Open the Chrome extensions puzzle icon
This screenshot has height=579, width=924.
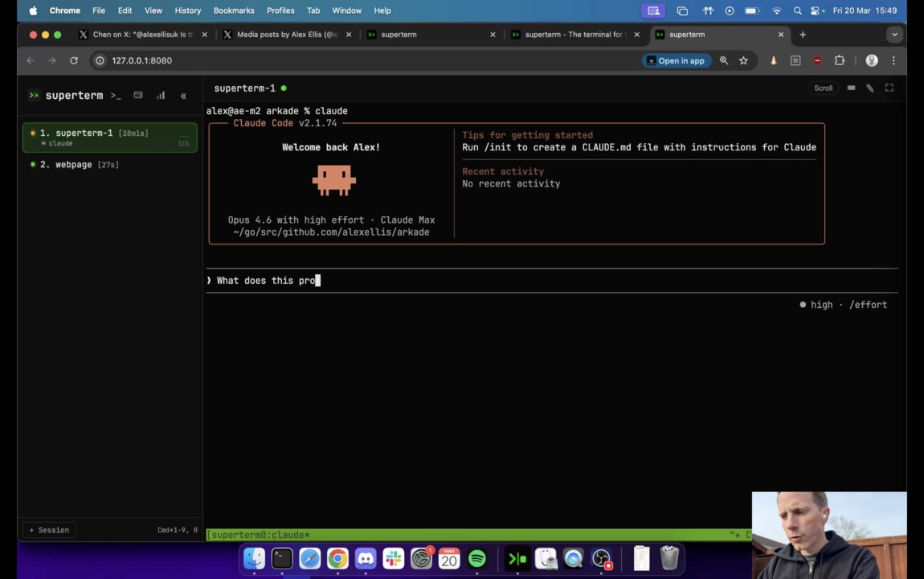point(839,60)
